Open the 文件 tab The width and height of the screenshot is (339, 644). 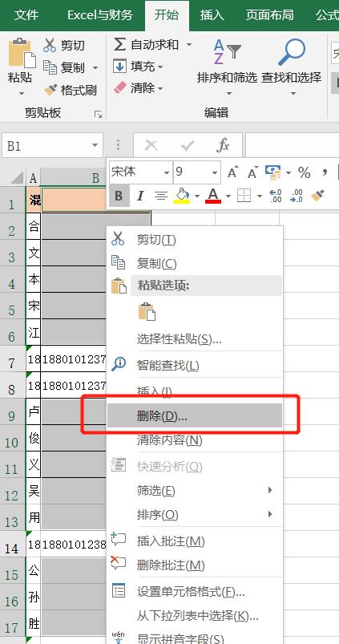(26, 15)
